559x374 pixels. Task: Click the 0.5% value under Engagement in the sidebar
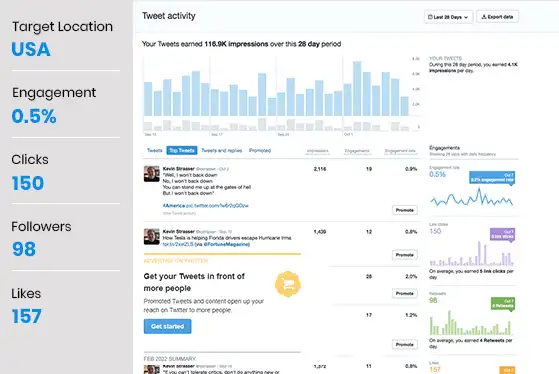[34, 116]
